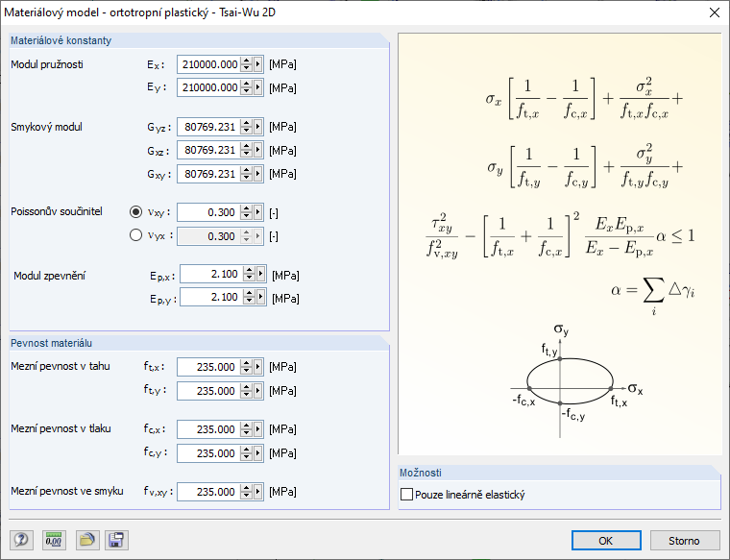Open the Gxy value arrow menu
Viewport: 730px width, 560px height.
(x=258, y=174)
